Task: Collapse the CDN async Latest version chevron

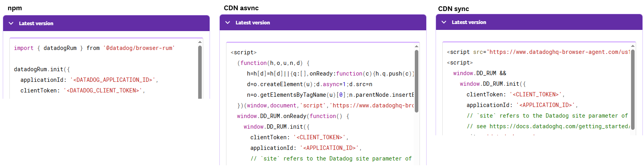Action: coord(228,23)
